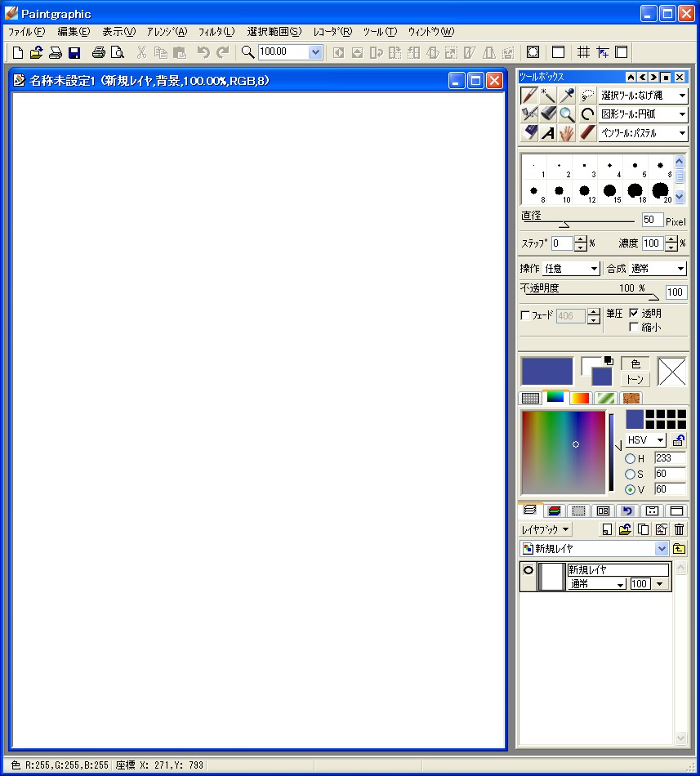The height and width of the screenshot is (776, 700).
Task: Activate the lasso selection tool
Action: pyautogui.click(x=587, y=95)
